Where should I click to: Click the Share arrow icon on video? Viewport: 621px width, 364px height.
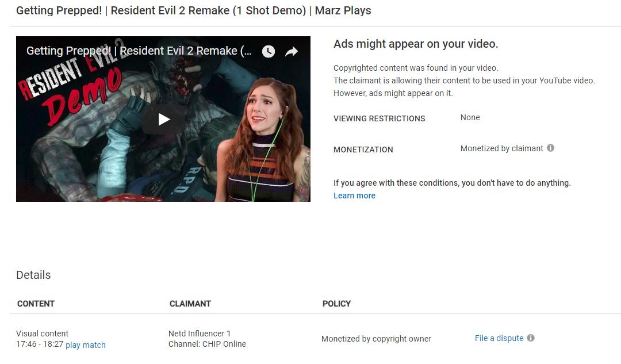click(x=292, y=52)
